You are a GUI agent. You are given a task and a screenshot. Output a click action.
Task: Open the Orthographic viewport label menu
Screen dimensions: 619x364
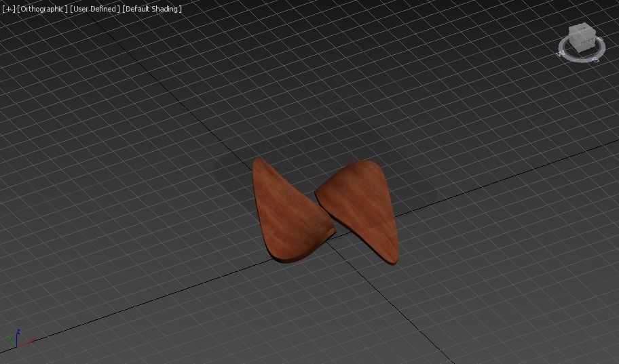click(42, 9)
